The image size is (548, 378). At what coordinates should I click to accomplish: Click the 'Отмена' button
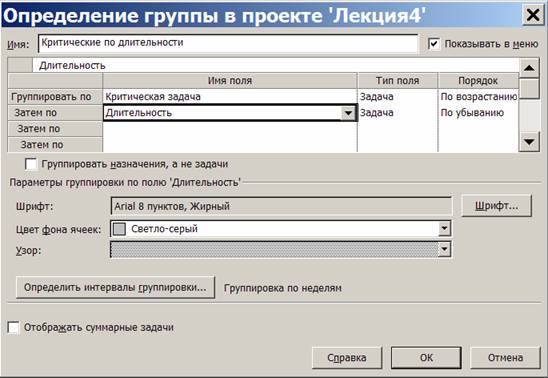point(505,358)
